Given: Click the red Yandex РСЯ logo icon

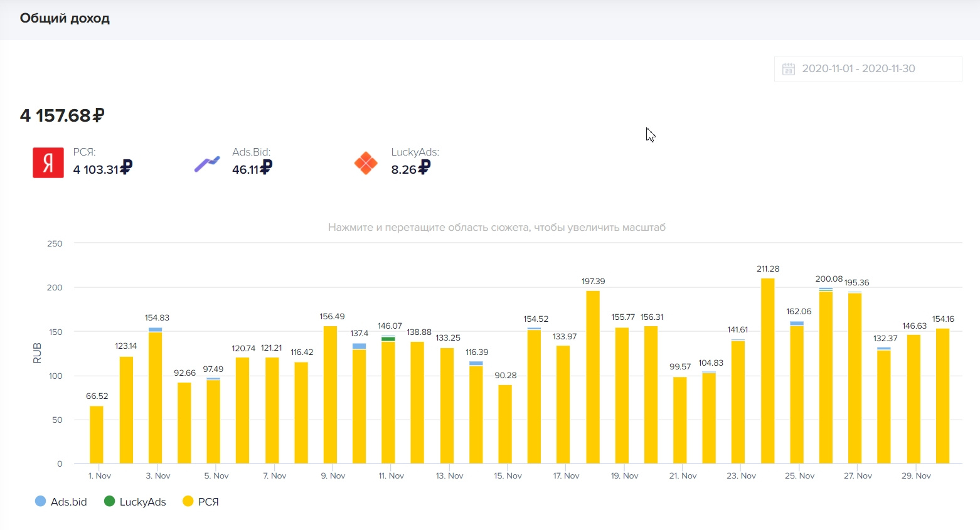Looking at the screenshot, I should pyautogui.click(x=48, y=163).
